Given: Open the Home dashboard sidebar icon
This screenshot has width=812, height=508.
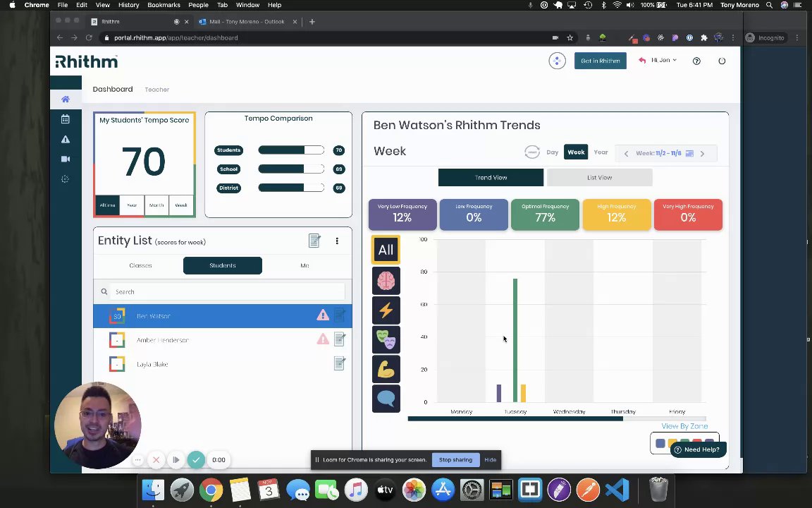Looking at the screenshot, I should [x=66, y=99].
